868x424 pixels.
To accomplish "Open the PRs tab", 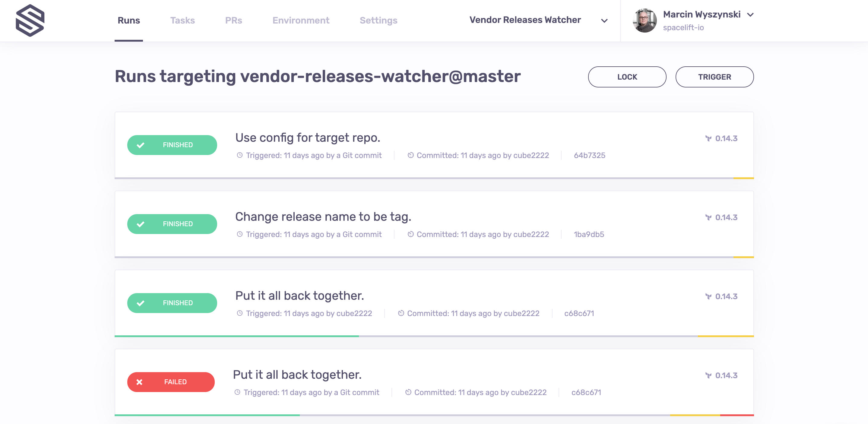I will (233, 21).
